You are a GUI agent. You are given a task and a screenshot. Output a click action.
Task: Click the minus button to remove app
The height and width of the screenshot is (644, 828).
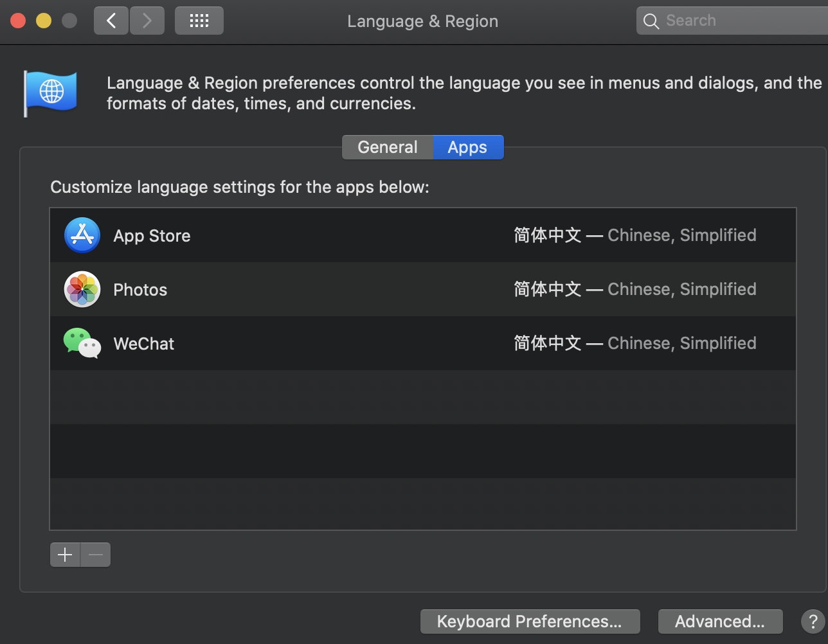(x=96, y=555)
